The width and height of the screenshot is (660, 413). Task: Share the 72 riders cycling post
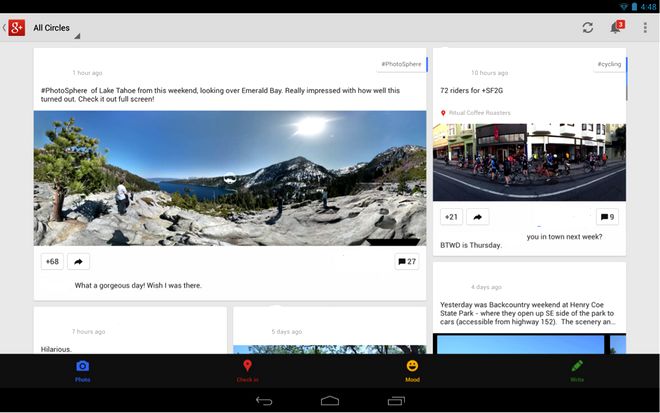tap(478, 217)
